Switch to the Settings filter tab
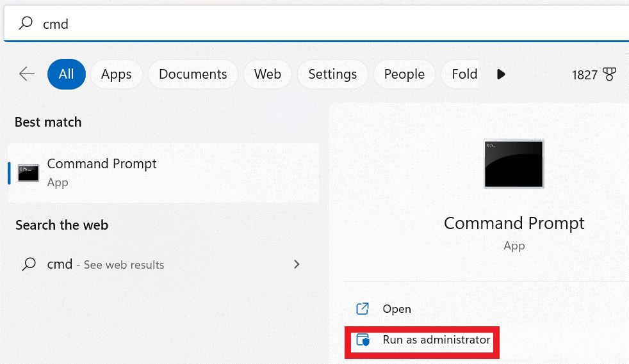The image size is (629, 364). 332,74
